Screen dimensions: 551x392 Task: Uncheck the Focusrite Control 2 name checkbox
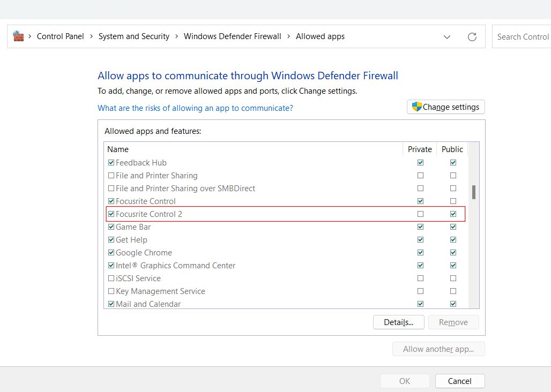click(x=111, y=214)
